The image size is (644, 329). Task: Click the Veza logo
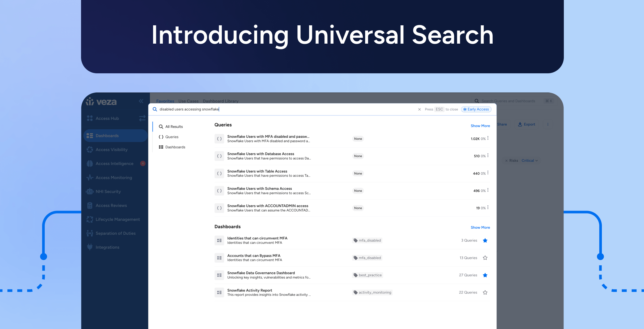[101, 102]
